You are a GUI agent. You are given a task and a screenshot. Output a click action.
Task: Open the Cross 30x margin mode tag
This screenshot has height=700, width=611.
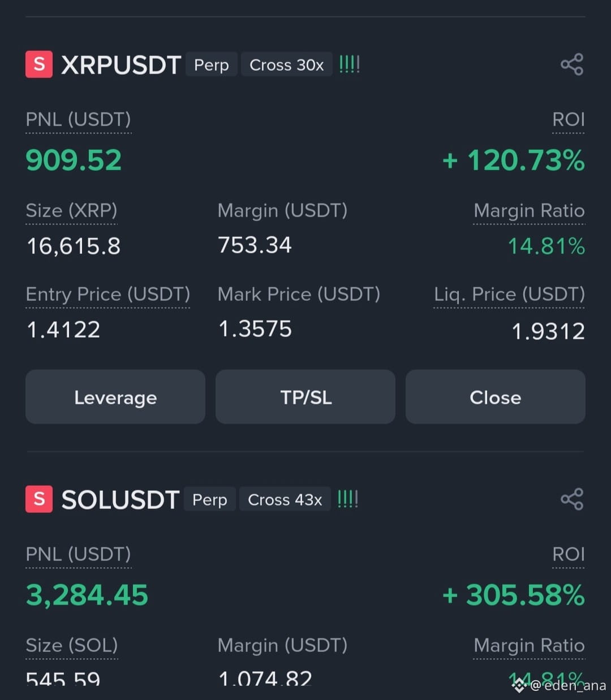(287, 65)
